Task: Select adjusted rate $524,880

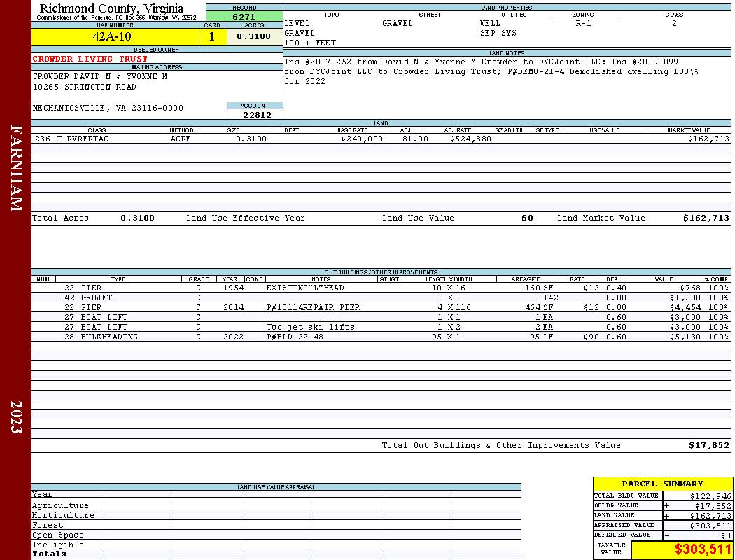Action: [470, 139]
